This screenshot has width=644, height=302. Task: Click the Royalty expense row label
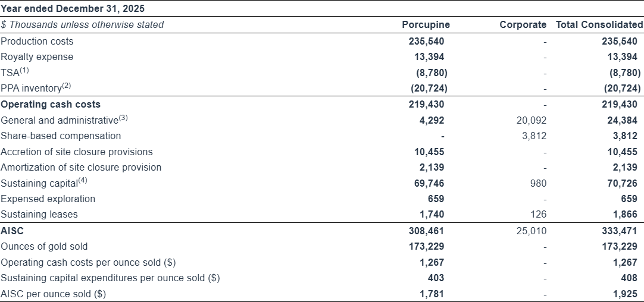(x=37, y=57)
